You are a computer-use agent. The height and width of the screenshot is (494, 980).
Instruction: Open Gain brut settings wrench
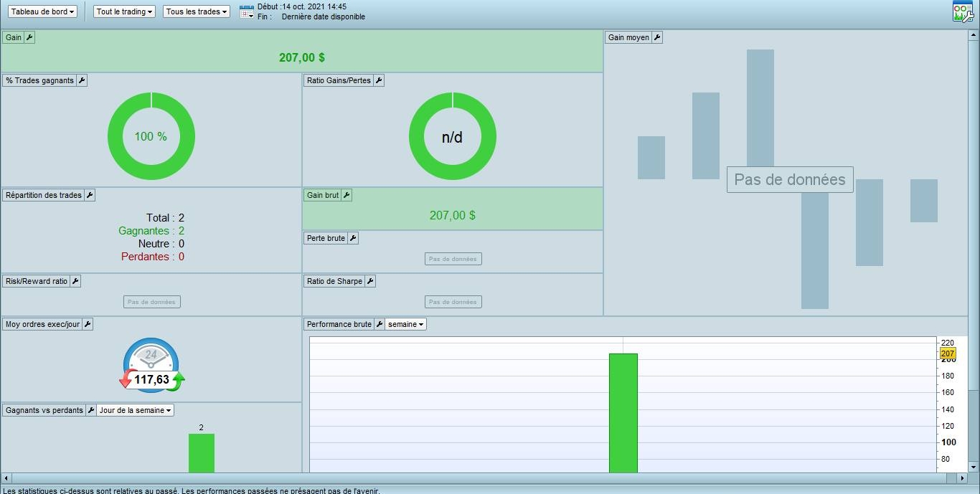(347, 195)
